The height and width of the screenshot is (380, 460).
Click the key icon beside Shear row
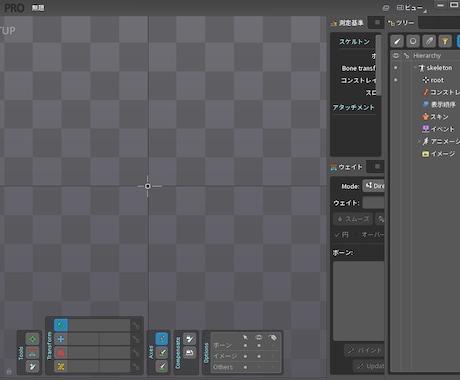(x=136, y=367)
